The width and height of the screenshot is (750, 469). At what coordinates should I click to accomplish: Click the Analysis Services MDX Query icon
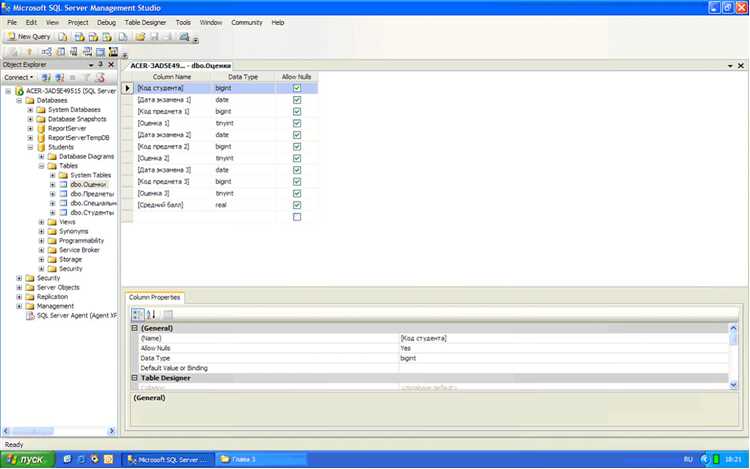(x=79, y=37)
